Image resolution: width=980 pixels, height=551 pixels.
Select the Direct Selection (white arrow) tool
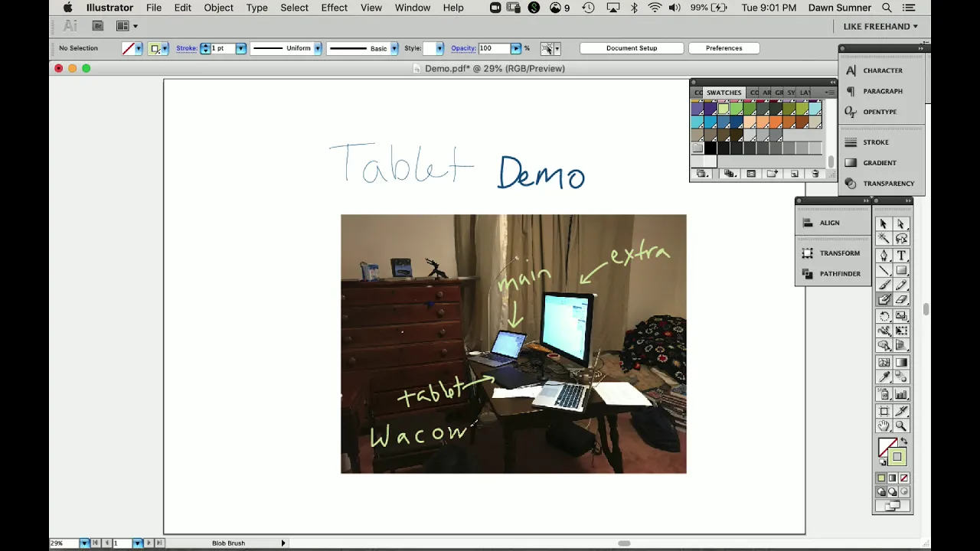click(901, 223)
